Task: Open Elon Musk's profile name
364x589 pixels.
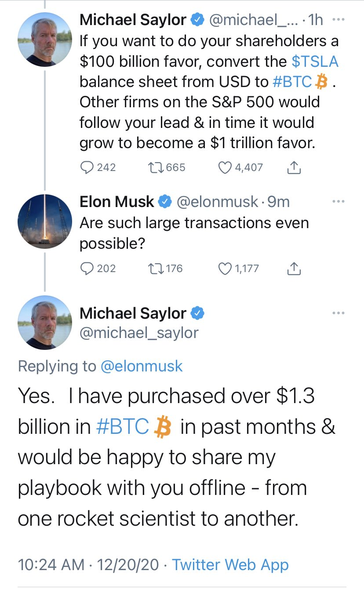Action: [x=117, y=201]
